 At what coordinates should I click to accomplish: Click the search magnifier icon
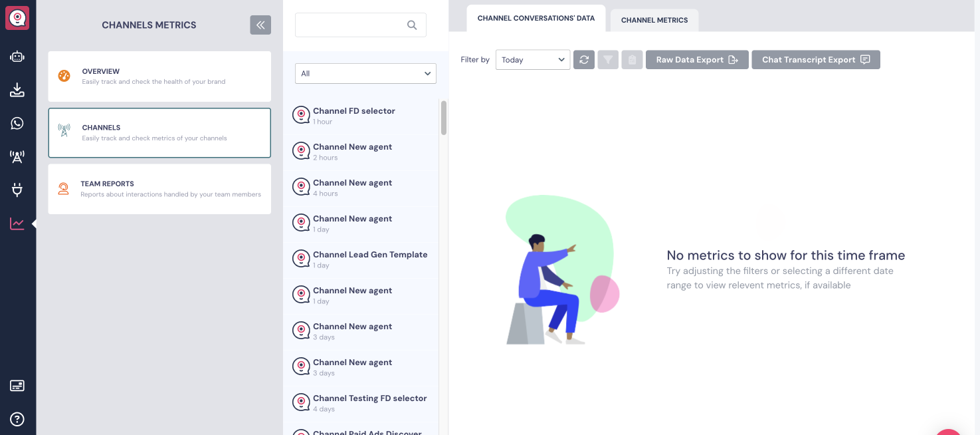[412, 25]
